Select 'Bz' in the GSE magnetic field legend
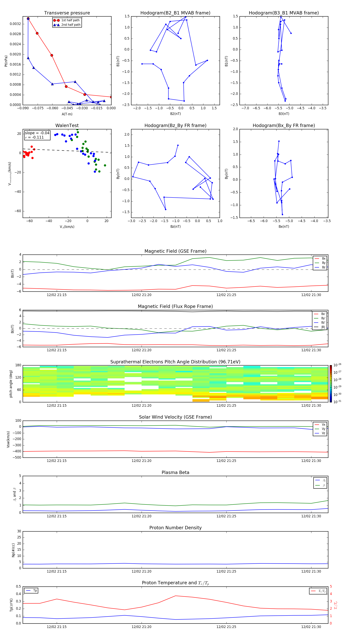Viewport: 351px width, 644px height. point(320,267)
